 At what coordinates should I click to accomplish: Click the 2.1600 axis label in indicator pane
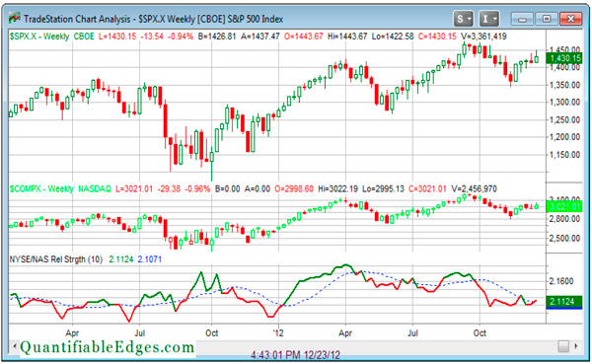[561, 281]
